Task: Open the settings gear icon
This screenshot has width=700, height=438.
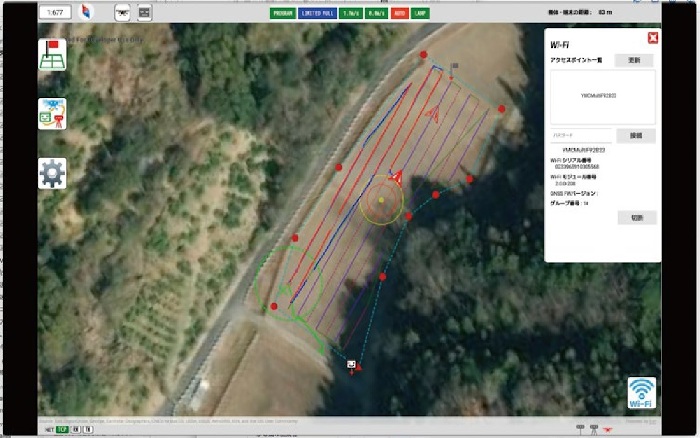Action: pos(53,173)
